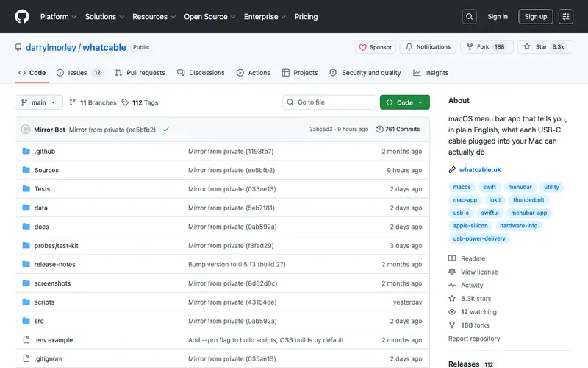The image size is (588, 368).
Task: Switch to the Actions tab
Action: coord(253,73)
